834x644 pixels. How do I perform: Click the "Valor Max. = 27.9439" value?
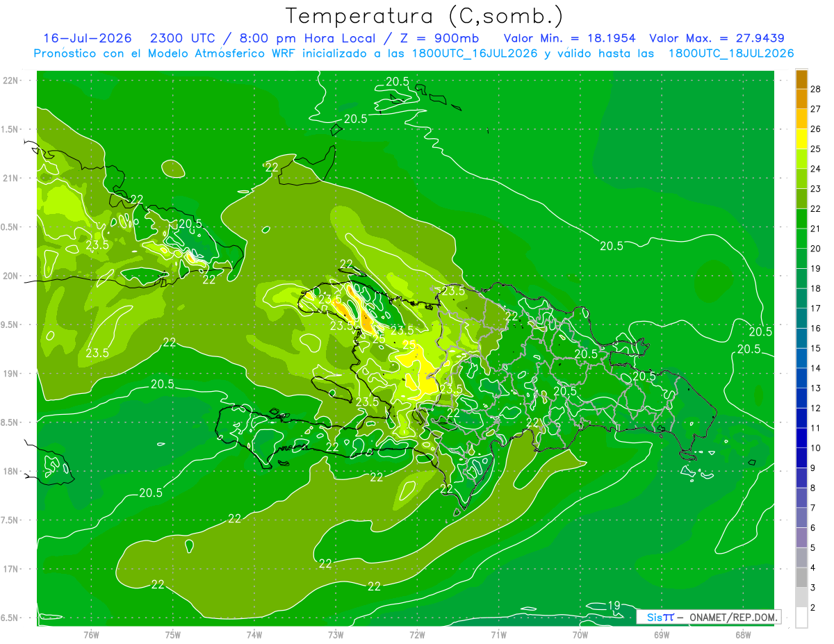[x=717, y=39]
